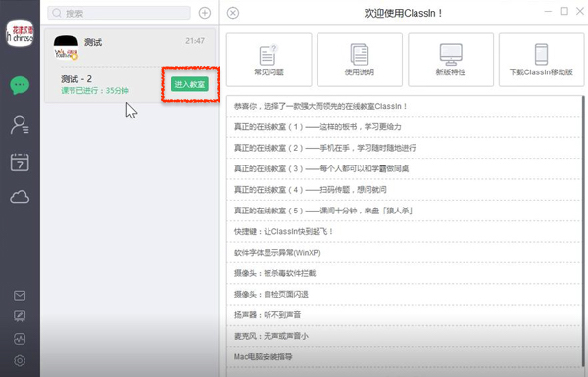Open the mail envelope icon in sidebar
Image resolution: width=588 pixels, height=377 pixels.
click(x=20, y=296)
